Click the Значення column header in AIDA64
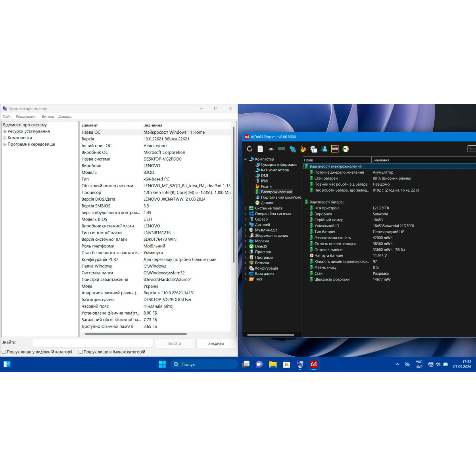This screenshot has width=476, height=476. [x=424, y=160]
